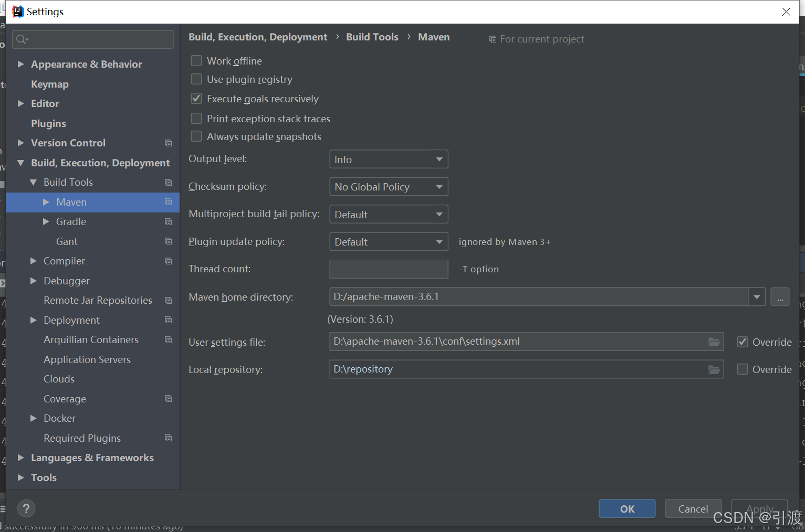The height and width of the screenshot is (532, 805).
Task: Open the Output level dropdown
Action: click(x=389, y=159)
